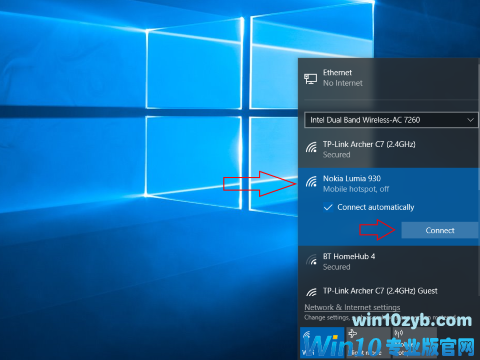Toggle the Mobile hotspot tile

coord(415,343)
